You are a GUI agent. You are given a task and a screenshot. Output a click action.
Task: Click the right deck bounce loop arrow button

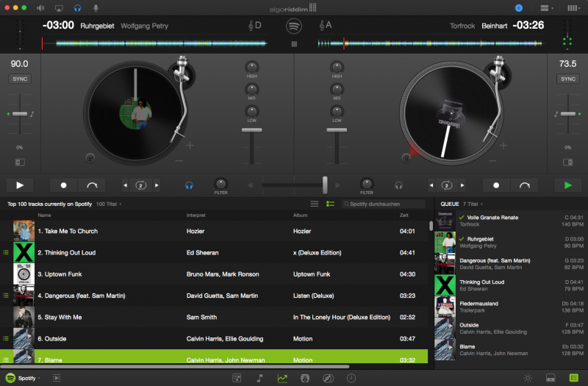point(524,185)
